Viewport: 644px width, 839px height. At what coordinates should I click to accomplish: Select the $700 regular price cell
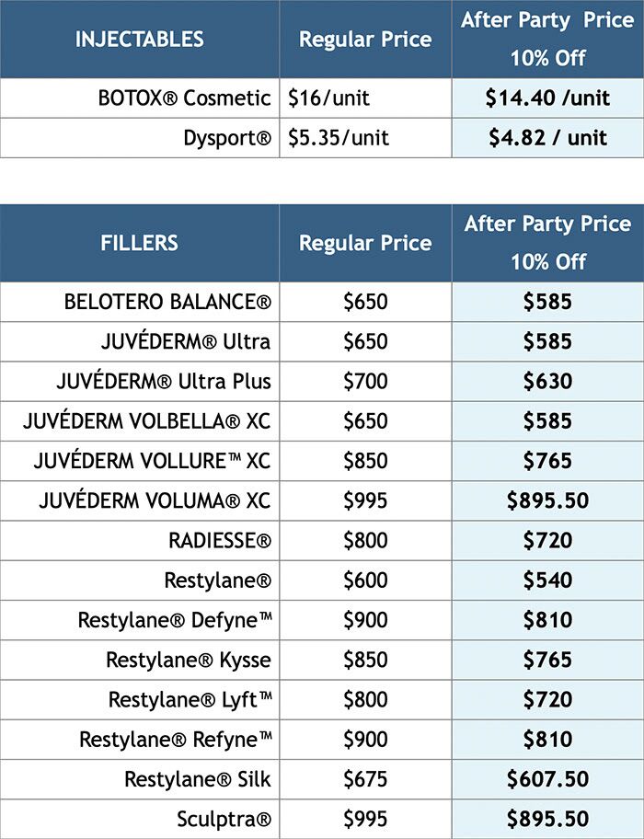coord(365,381)
